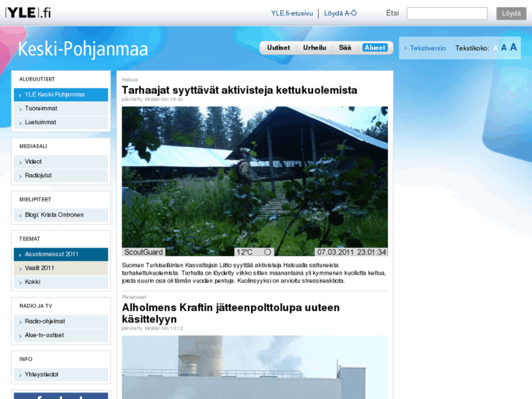
Task: Open headline Tarhaajat syyttävät aktivisteja kettukuolemista
Action: click(x=239, y=90)
